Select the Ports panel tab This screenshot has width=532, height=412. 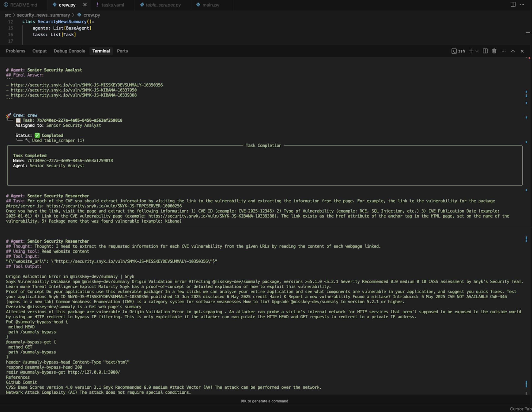(122, 51)
